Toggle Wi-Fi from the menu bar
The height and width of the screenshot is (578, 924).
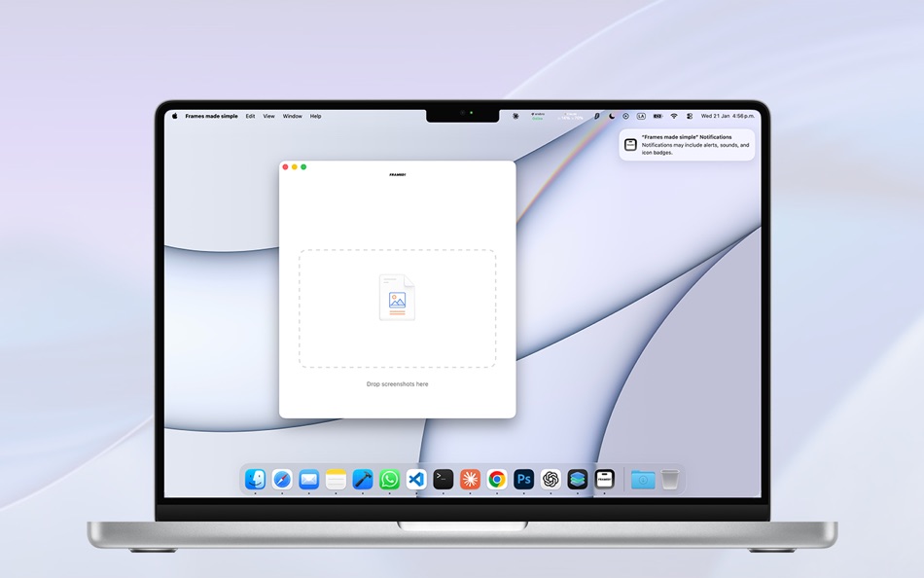click(674, 116)
